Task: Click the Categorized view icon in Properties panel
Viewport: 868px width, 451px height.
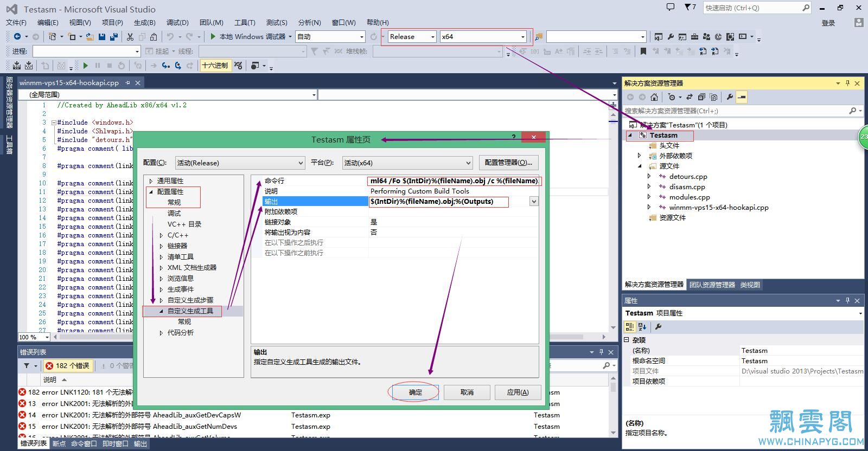Action: coord(630,326)
